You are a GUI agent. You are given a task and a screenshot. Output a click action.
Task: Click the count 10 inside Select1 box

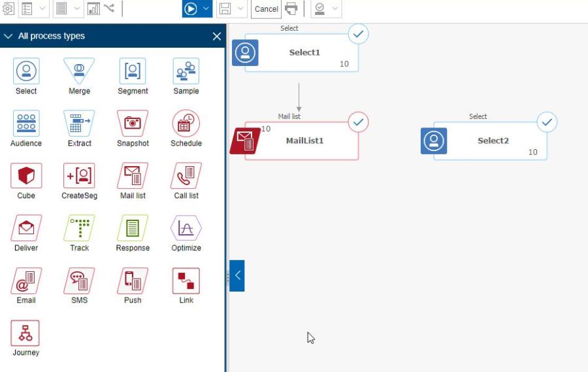pyautogui.click(x=344, y=64)
